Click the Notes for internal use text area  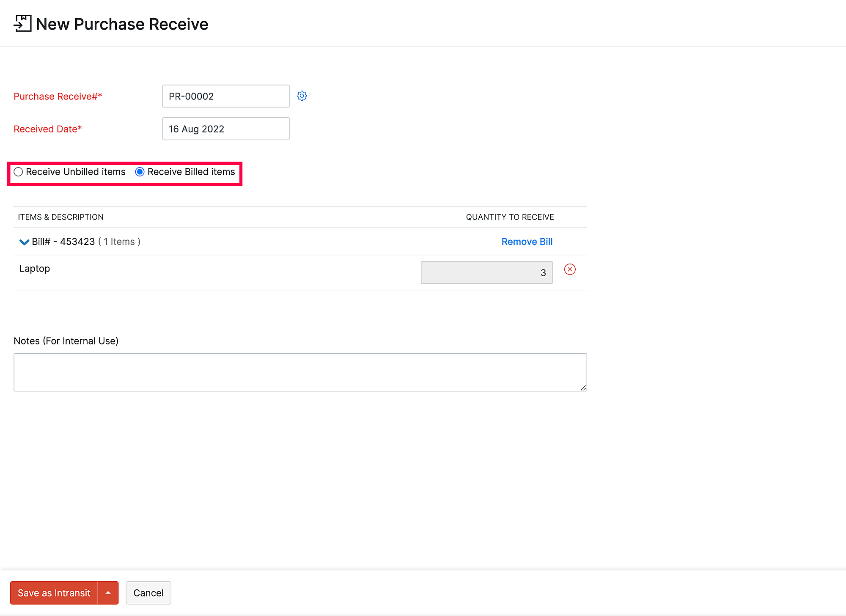pos(300,372)
